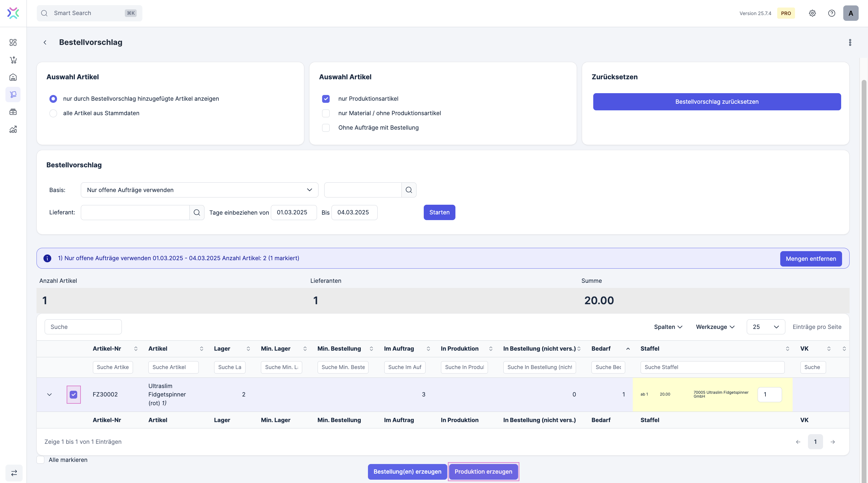The width and height of the screenshot is (868, 483).
Task: Expand the FZ30002 row details
Action: tap(49, 394)
